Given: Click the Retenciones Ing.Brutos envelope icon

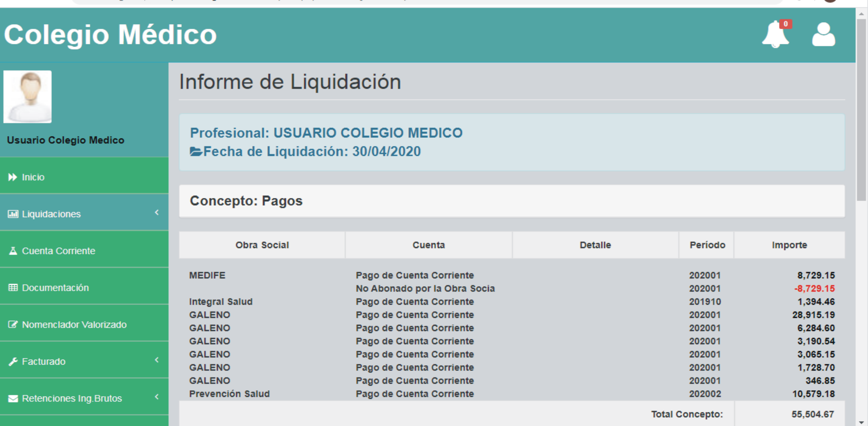Looking at the screenshot, I should [x=13, y=398].
